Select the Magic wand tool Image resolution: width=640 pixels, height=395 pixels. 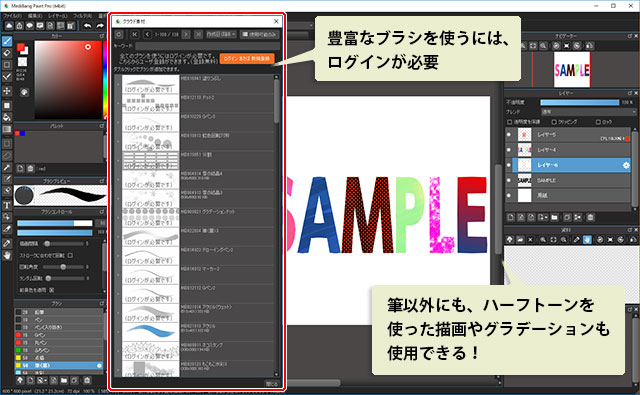click(x=7, y=167)
